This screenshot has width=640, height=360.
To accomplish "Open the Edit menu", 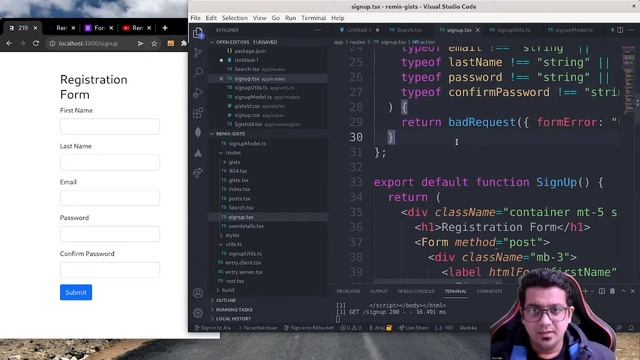I will coord(211,18).
